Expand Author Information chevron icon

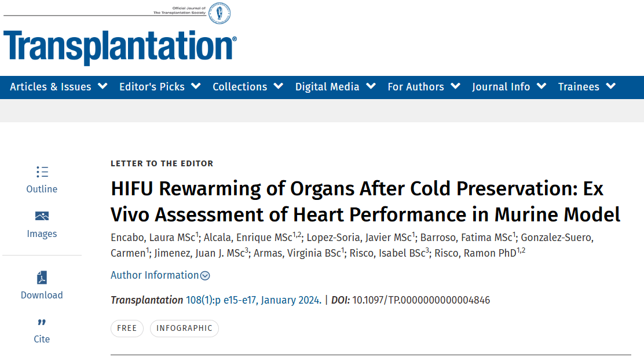tap(205, 276)
